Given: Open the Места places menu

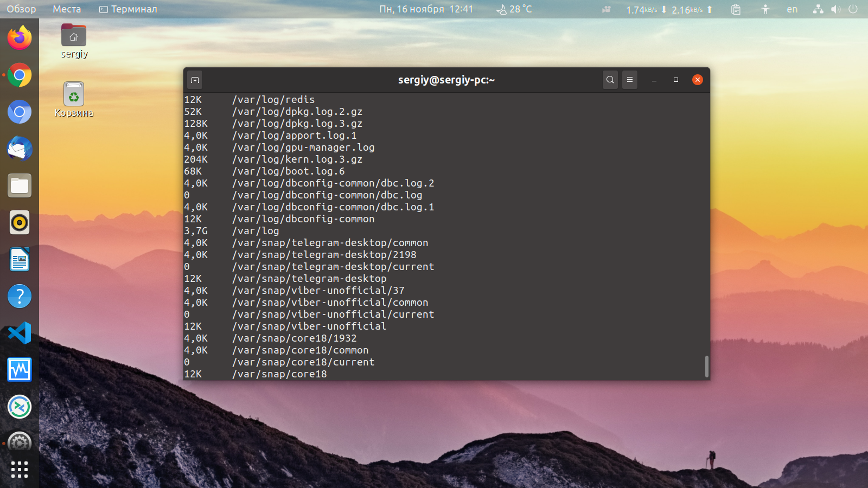Looking at the screenshot, I should coord(67,9).
